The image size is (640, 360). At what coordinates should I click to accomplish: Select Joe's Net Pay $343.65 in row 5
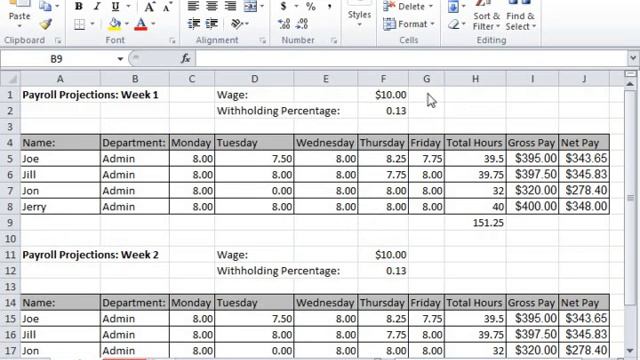click(x=584, y=159)
